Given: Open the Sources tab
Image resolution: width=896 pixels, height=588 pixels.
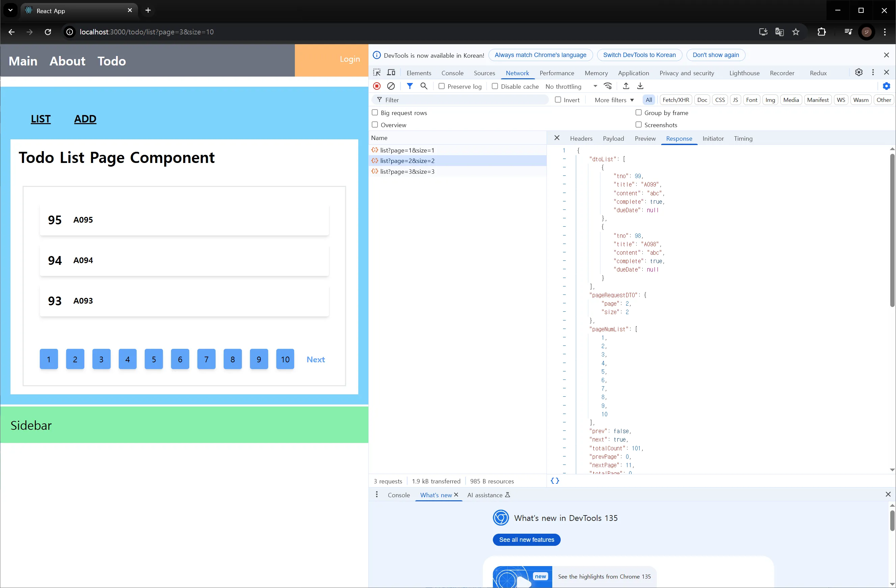Looking at the screenshot, I should click(x=484, y=73).
